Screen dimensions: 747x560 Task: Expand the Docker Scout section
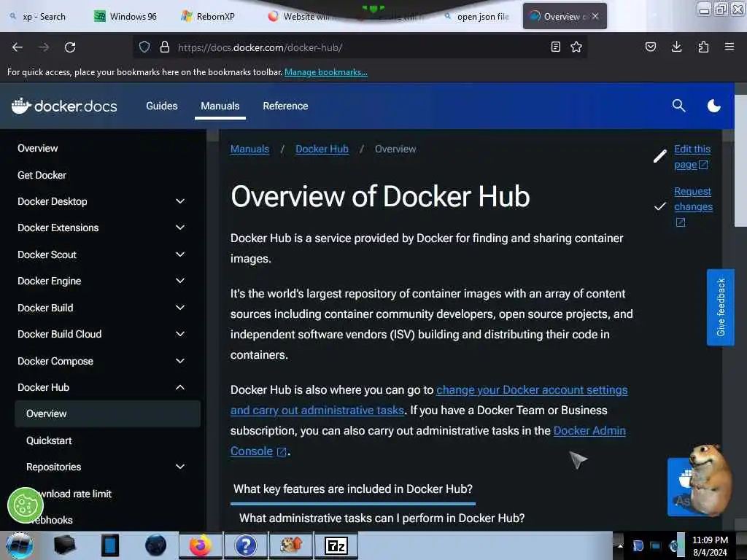(x=180, y=254)
